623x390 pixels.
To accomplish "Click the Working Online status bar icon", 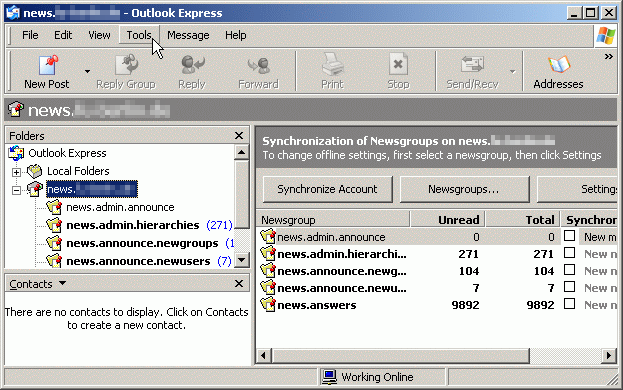I will pos(329,377).
